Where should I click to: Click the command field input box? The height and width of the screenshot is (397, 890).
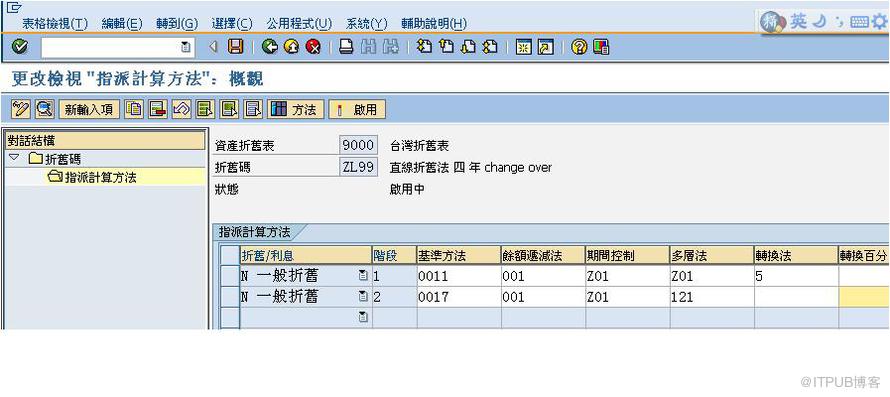tap(110, 47)
